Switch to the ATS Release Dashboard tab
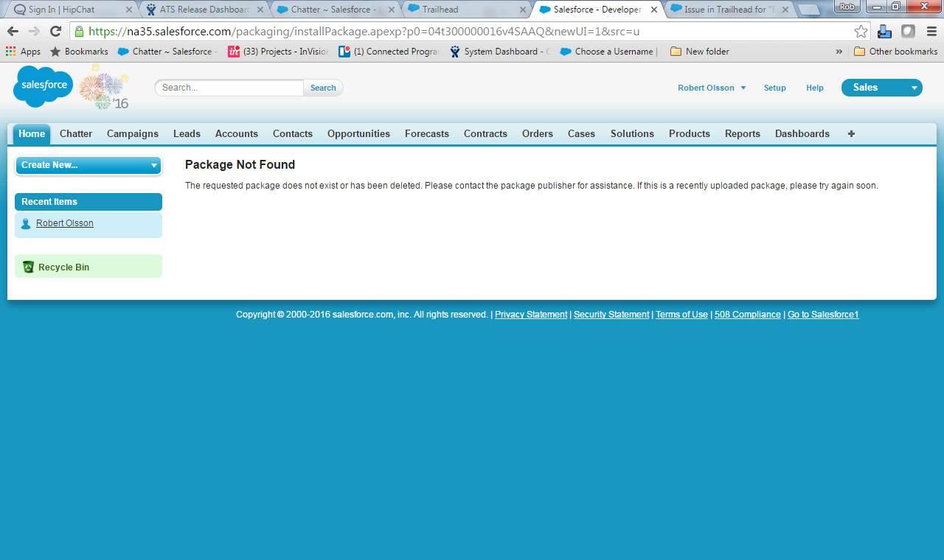The width and height of the screenshot is (944, 560). click(x=204, y=10)
